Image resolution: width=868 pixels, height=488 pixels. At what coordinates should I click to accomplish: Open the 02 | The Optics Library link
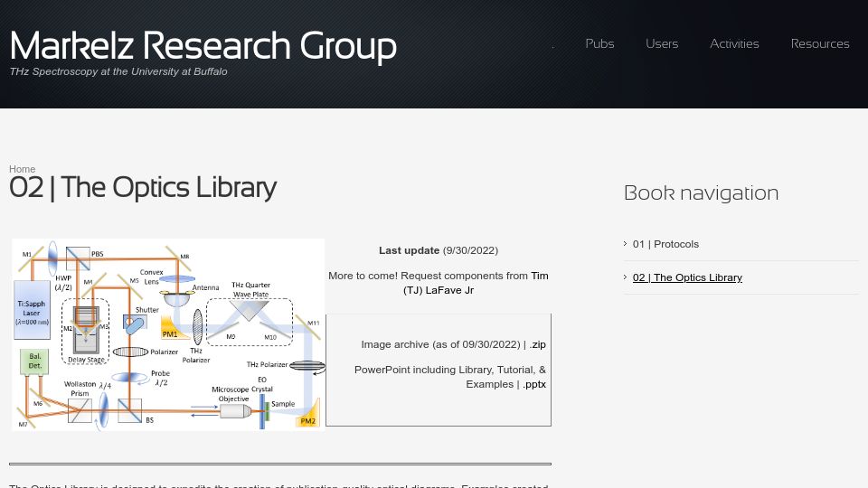tap(687, 277)
